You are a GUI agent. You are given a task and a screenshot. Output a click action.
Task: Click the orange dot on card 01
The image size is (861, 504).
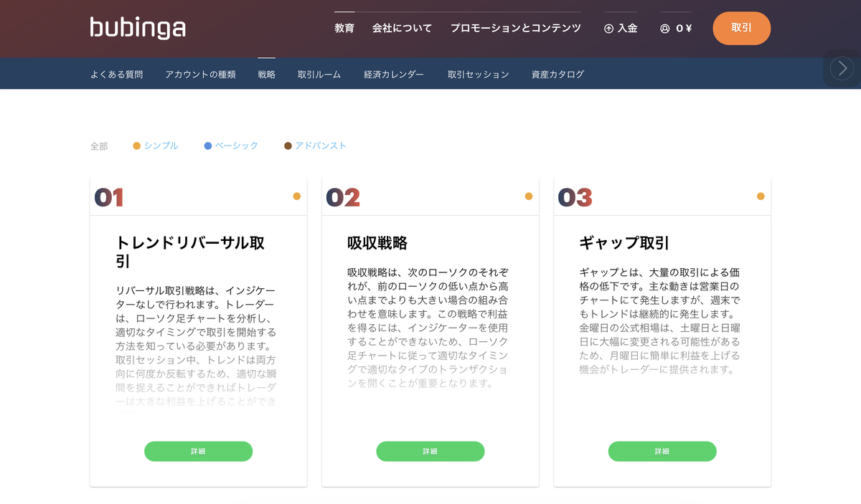pos(296,196)
